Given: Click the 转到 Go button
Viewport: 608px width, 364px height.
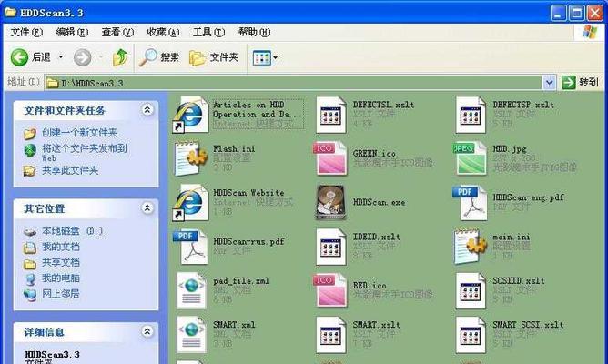Looking at the screenshot, I should tap(580, 82).
